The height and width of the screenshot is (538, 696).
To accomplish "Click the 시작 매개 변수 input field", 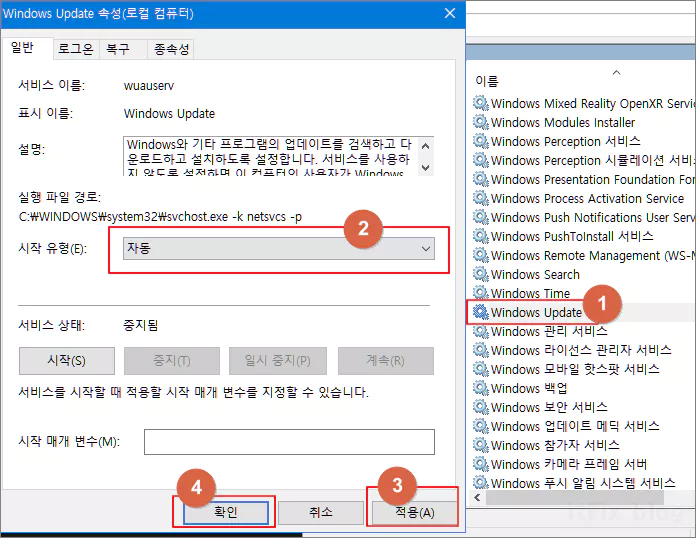I will point(289,442).
